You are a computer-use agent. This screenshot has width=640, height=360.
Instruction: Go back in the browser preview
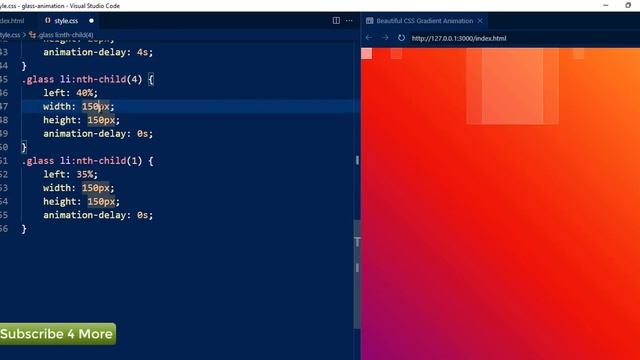tap(369, 38)
